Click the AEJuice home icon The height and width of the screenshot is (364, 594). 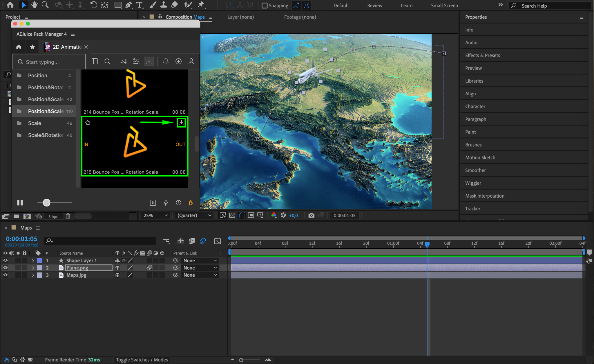pyautogui.click(x=19, y=47)
